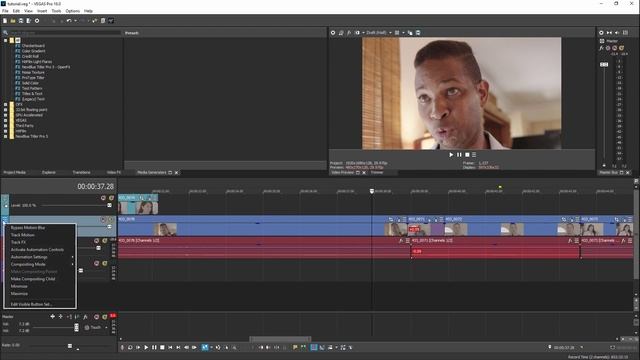This screenshot has height=360, width=640.
Task: Solo the first audio track
Action: [x=104, y=241]
